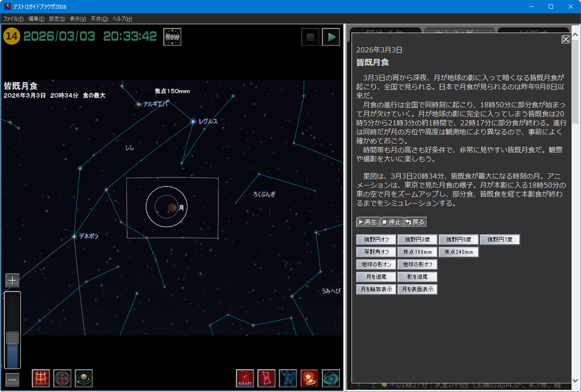Image resolution: width=581 pixels, height=392 pixels.
Task: Click the 再生 play button in guide
Action: point(368,222)
